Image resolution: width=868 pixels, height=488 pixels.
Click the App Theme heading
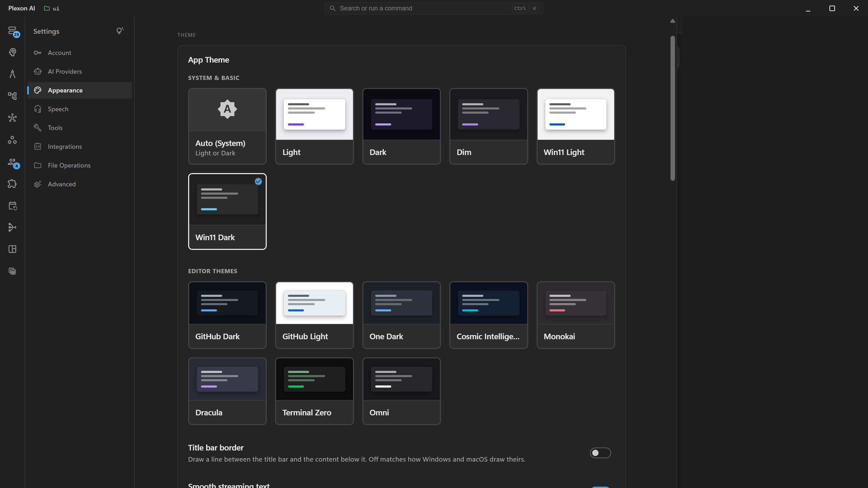click(x=209, y=60)
